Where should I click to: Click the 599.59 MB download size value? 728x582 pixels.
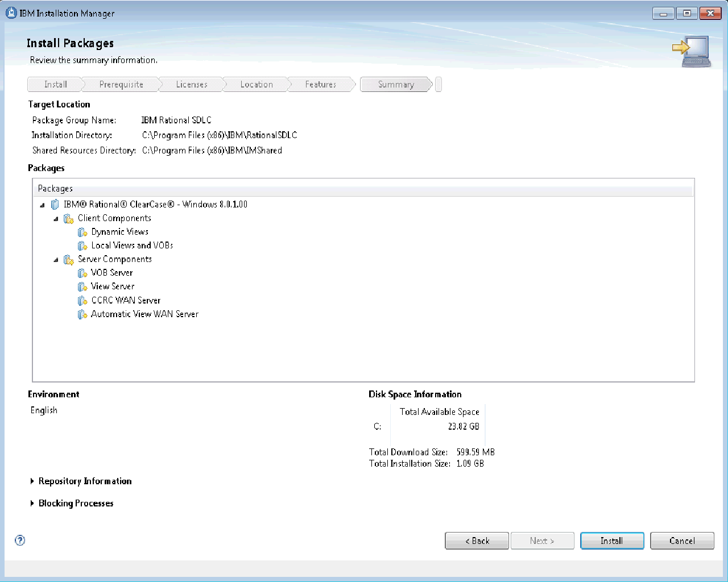(475, 452)
